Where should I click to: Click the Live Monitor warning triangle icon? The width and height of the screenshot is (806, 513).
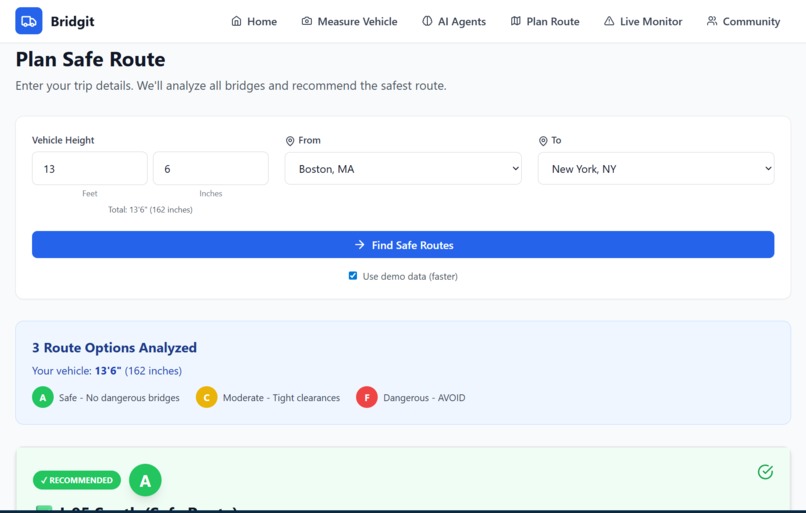(x=609, y=21)
